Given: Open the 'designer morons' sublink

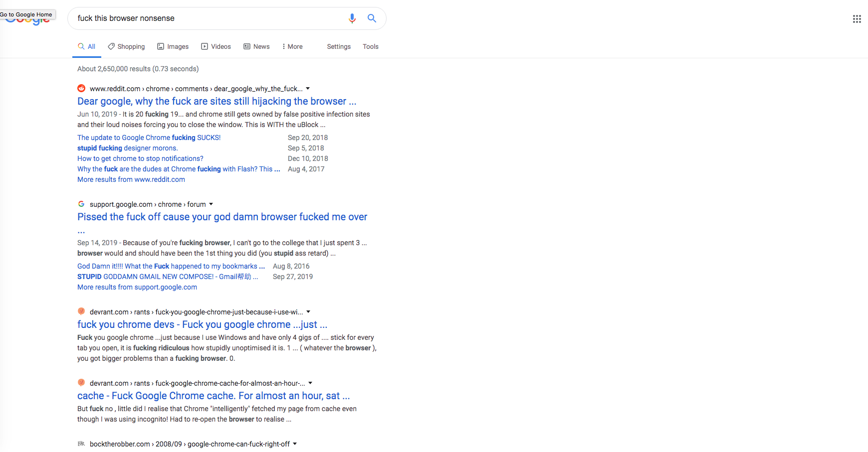Looking at the screenshot, I should tap(127, 148).
